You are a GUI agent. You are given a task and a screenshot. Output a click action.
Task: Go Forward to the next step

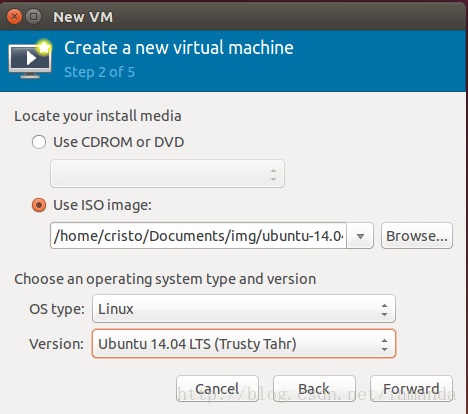coord(411,389)
